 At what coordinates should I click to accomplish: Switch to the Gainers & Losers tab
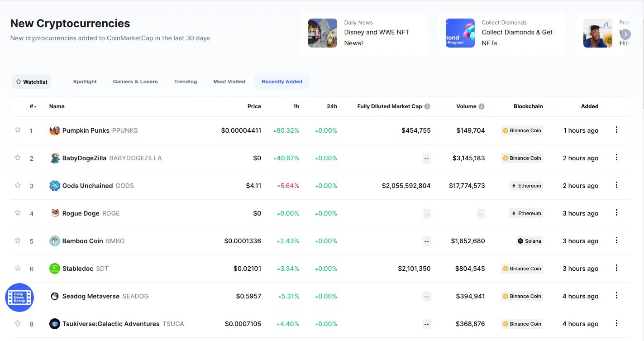pos(135,82)
